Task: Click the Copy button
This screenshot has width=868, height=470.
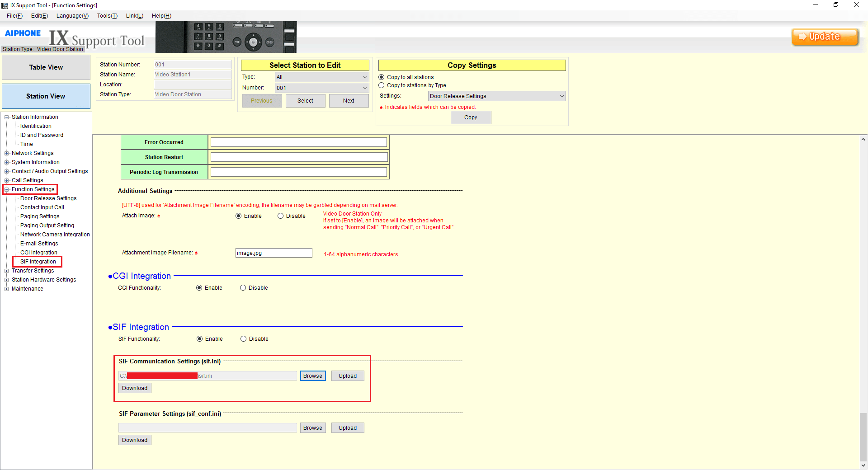Action: click(x=471, y=117)
